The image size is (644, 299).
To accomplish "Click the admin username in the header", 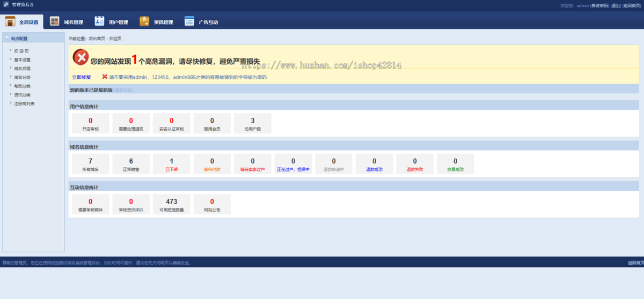I will [x=583, y=5].
